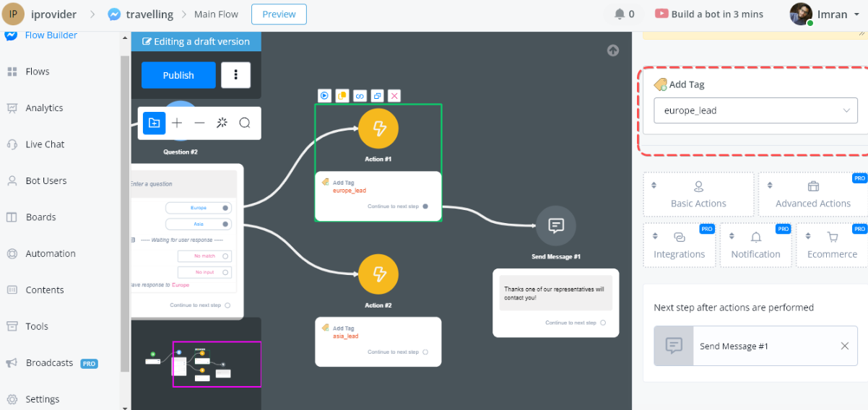Open the canvas search magnifier
The height and width of the screenshot is (410, 868).
coord(245,123)
